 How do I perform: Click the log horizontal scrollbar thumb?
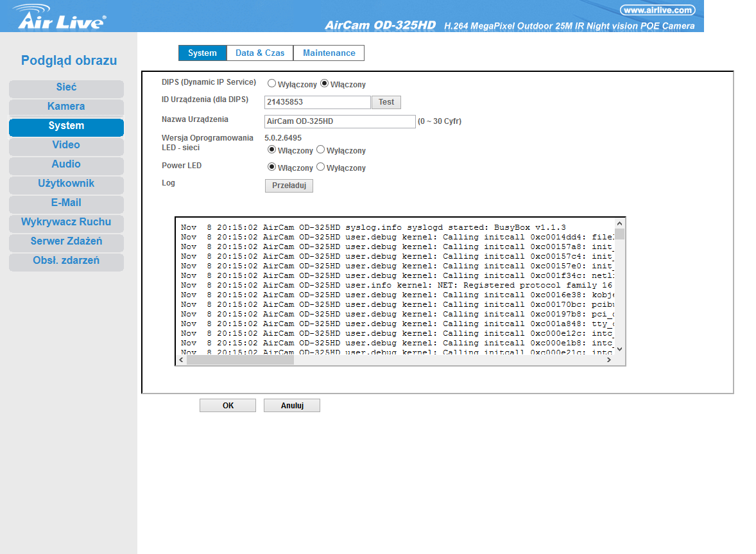pos(240,359)
